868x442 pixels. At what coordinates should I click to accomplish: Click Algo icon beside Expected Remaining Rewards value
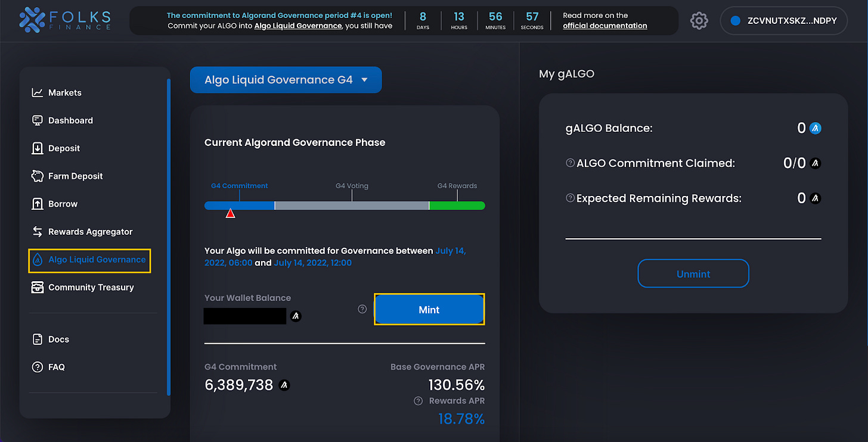point(816,198)
